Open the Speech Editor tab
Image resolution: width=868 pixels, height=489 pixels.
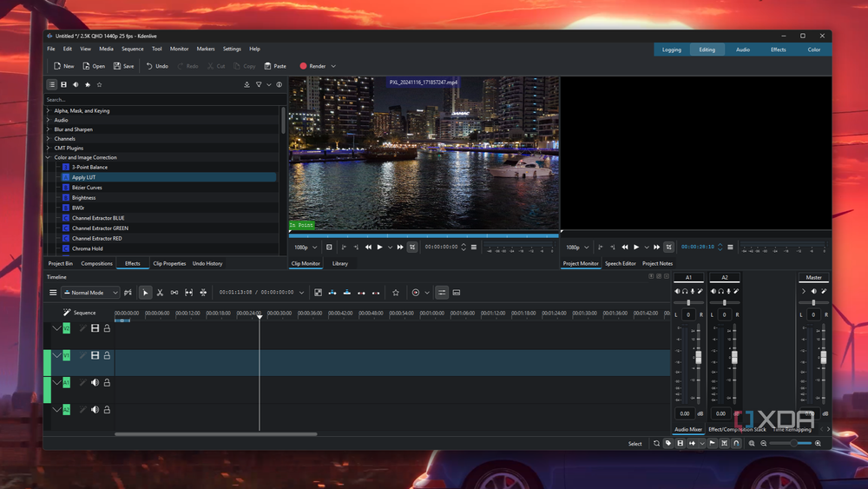click(x=620, y=263)
